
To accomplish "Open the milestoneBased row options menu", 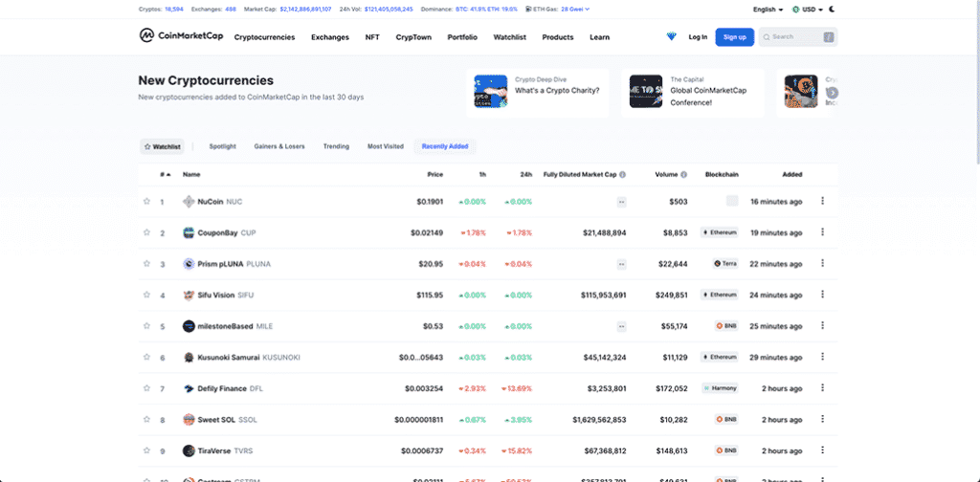I will (x=822, y=325).
